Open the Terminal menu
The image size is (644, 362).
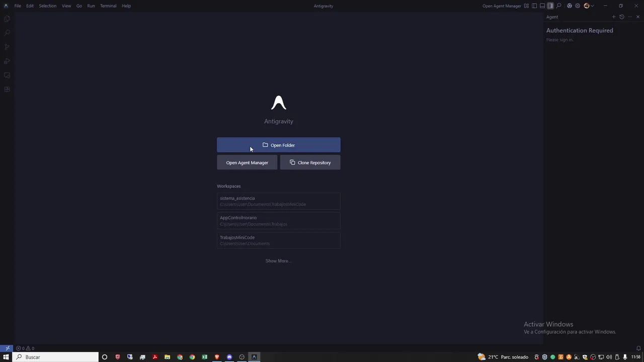coord(108,6)
